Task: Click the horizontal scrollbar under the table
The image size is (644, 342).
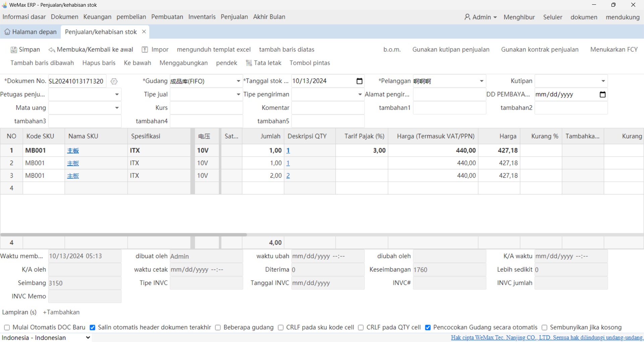Action: pos(123,235)
